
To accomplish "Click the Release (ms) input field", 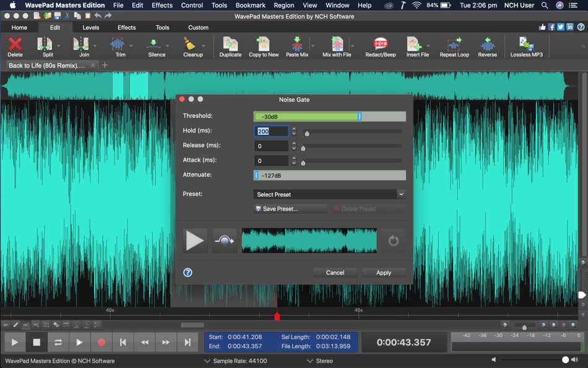I will (x=271, y=146).
